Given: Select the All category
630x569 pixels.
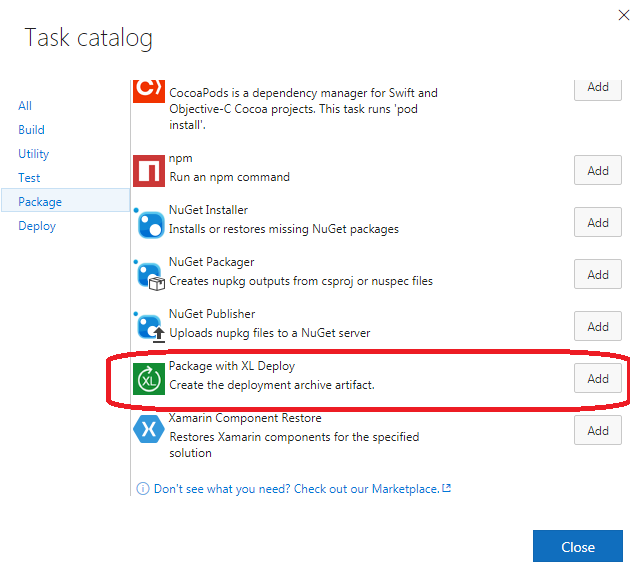Looking at the screenshot, I should click(x=25, y=106).
